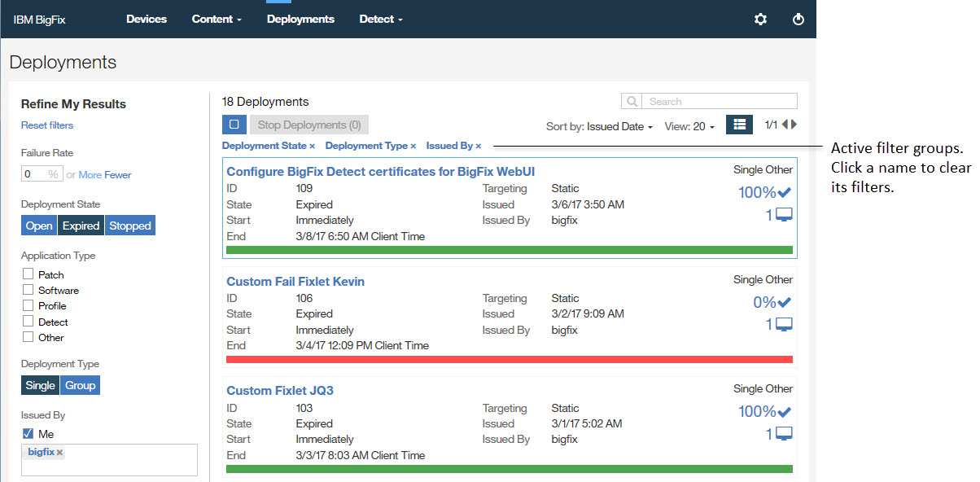The image size is (980, 482).
Task: Check the Software application type
Action: click(x=28, y=290)
